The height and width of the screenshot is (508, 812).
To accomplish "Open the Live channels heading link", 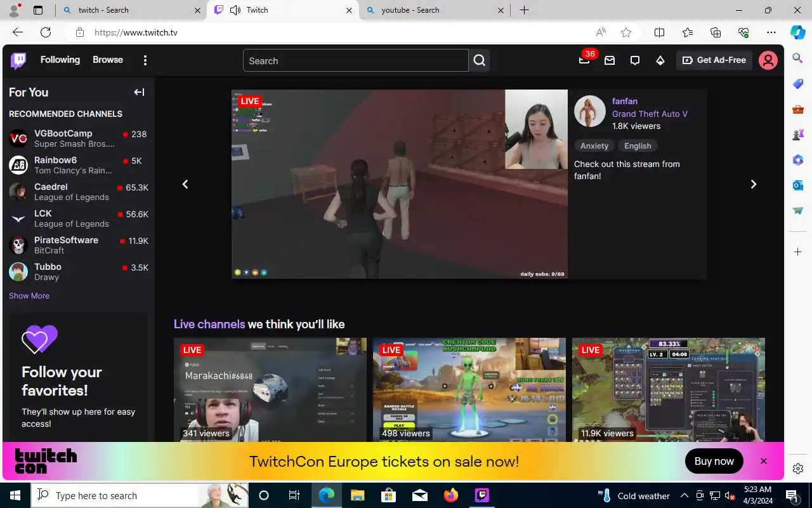I will 209,324.
